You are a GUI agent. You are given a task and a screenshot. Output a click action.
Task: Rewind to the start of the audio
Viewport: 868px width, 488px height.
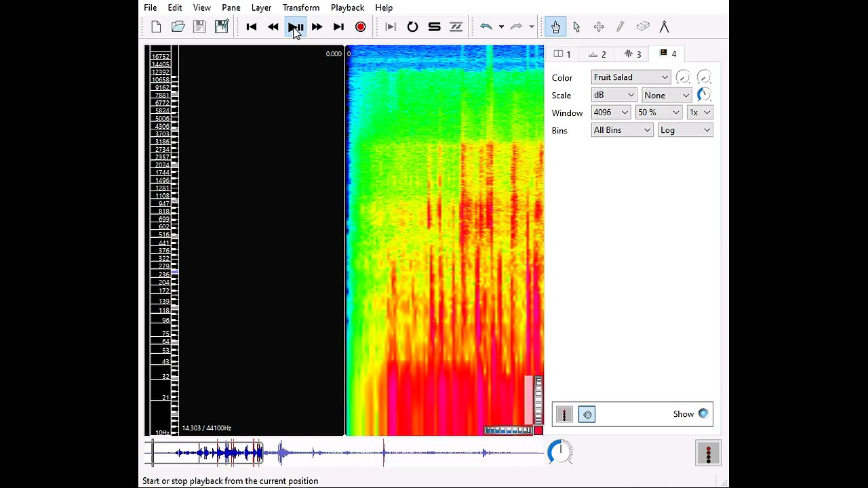tap(252, 27)
